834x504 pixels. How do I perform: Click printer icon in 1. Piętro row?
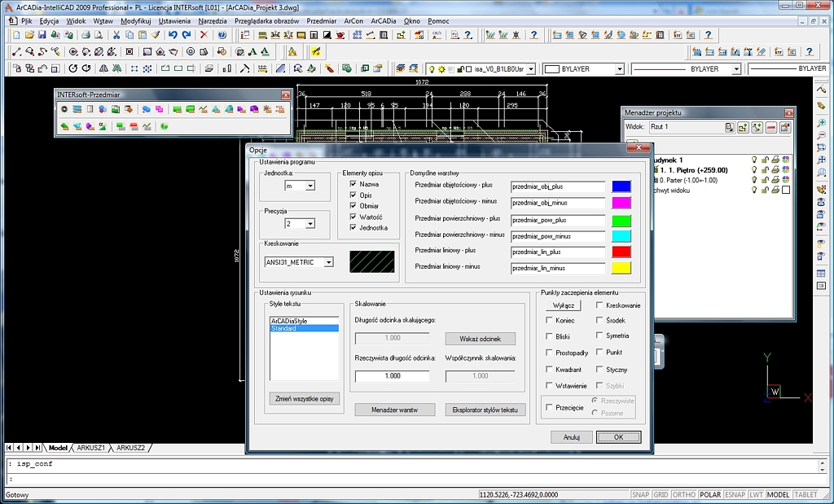(x=775, y=170)
